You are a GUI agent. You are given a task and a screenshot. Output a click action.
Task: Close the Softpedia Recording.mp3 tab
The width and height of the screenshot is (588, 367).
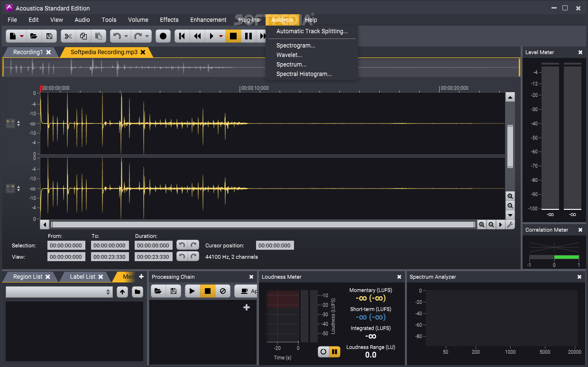pyautogui.click(x=143, y=52)
